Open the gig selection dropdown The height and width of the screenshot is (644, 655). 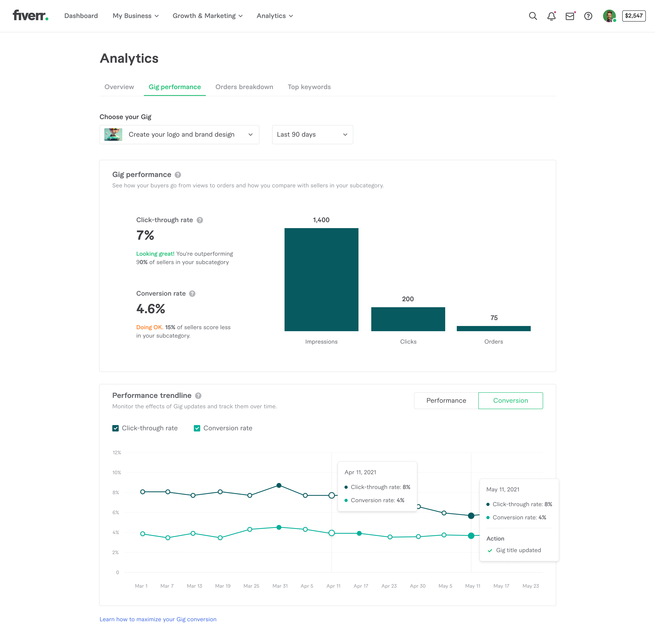[179, 135]
